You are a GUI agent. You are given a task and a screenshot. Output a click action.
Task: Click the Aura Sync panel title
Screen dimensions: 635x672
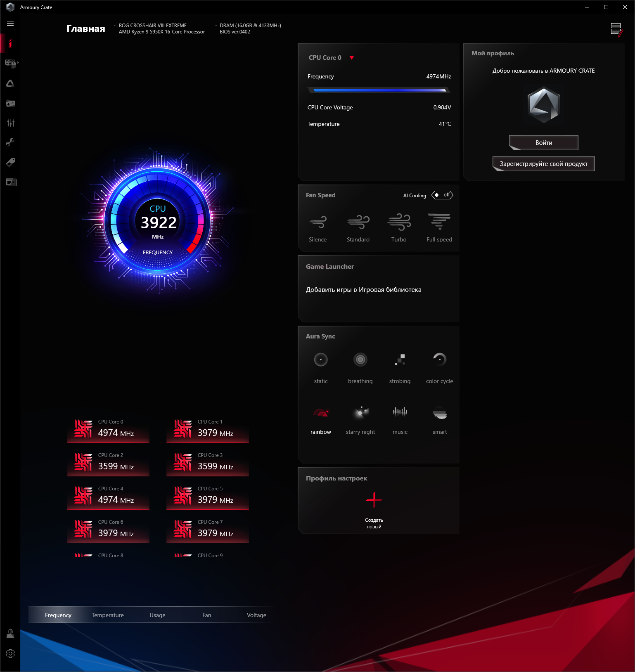pyautogui.click(x=320, y=336)
